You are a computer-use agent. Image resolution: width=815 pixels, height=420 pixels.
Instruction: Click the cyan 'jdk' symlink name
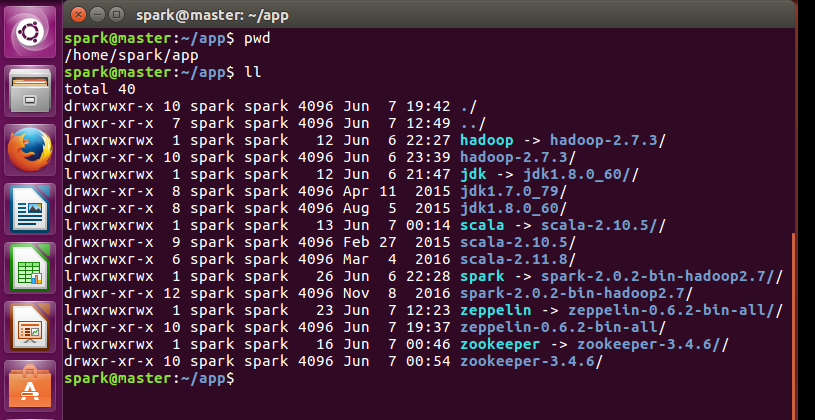(x=474, y=174)
